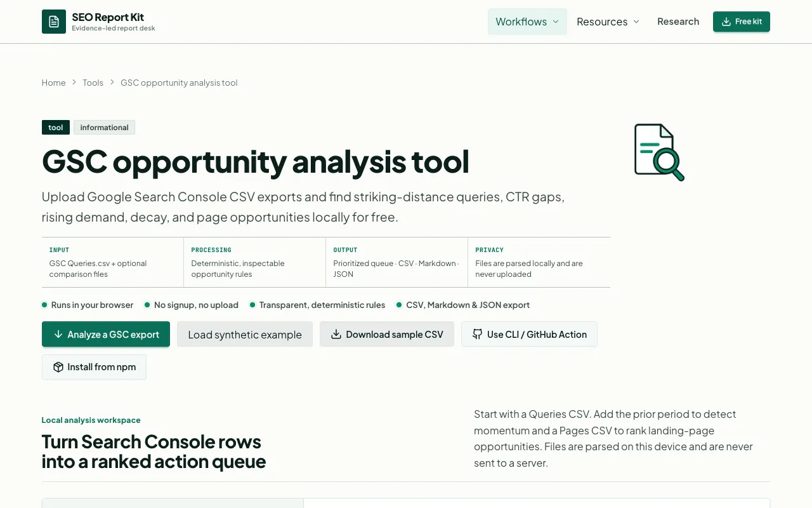Screen dimensions: 812x508
Task: Click 'Files are parsed locally' privacy text
Action: 529,269
